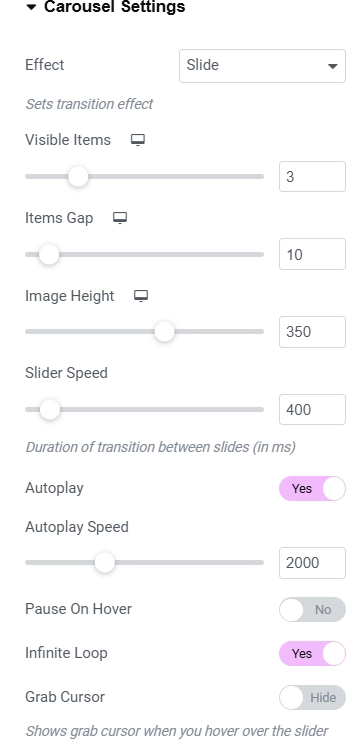Screen dimensions: 361x747
Task: Turn off the Infinite Loop toggle
Action: (x=312, y=653)
